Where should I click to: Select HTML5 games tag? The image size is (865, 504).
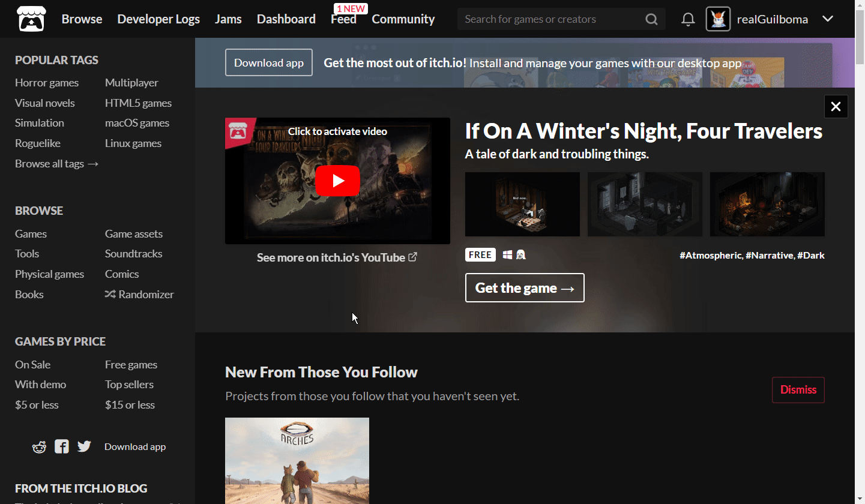138,103
